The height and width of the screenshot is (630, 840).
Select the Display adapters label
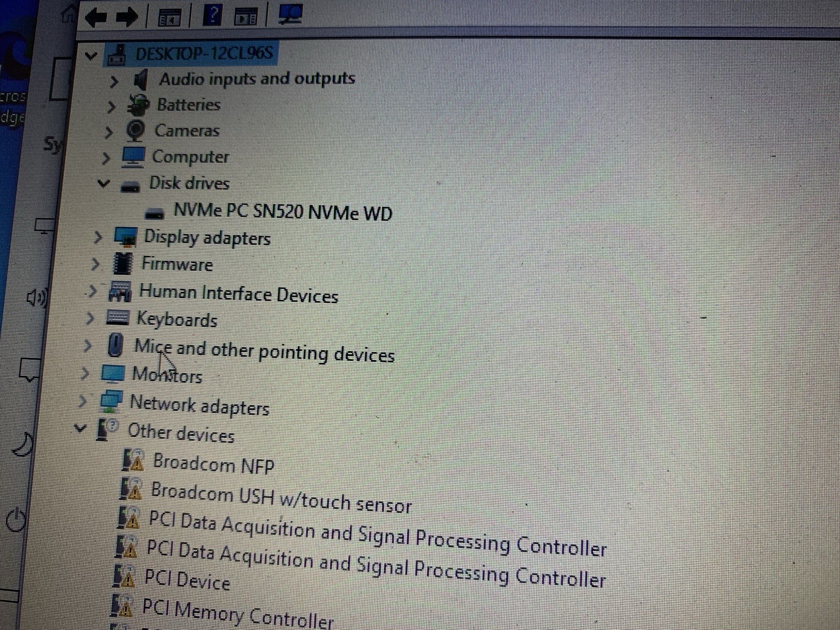[207, 238]
